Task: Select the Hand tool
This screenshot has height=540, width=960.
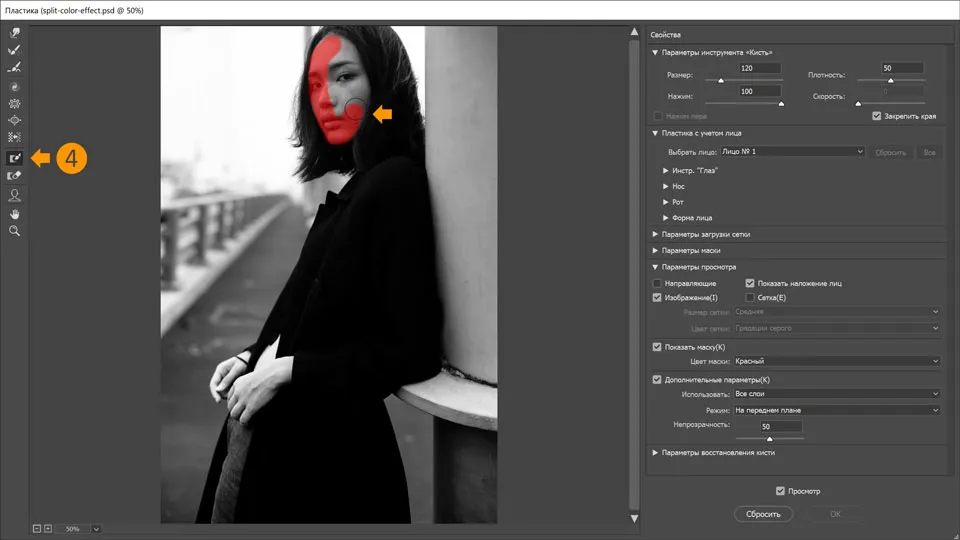Action: [14, 214]
